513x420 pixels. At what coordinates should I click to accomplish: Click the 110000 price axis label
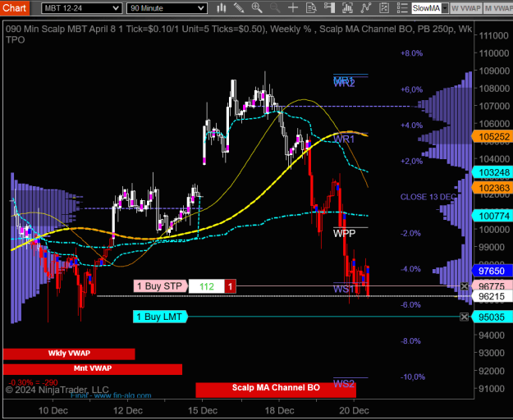493,53
